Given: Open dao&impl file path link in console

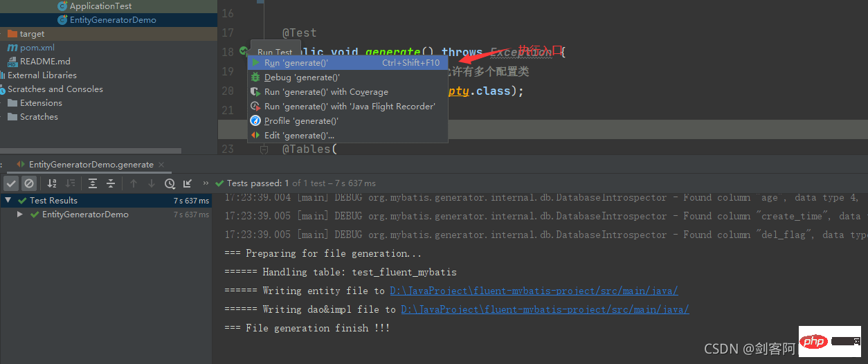Looking at the screenshot, I should [x=545, y=309].
